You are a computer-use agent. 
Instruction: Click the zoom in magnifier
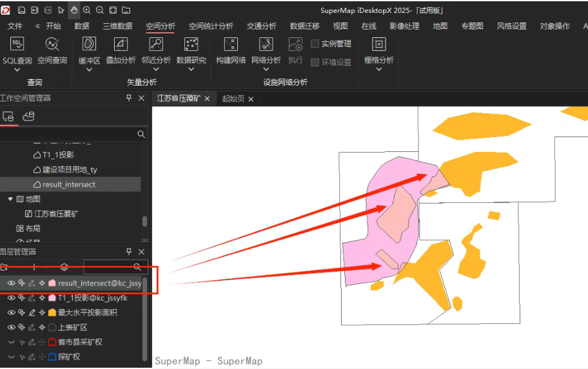pyautogui.click(x=86, y=10)
